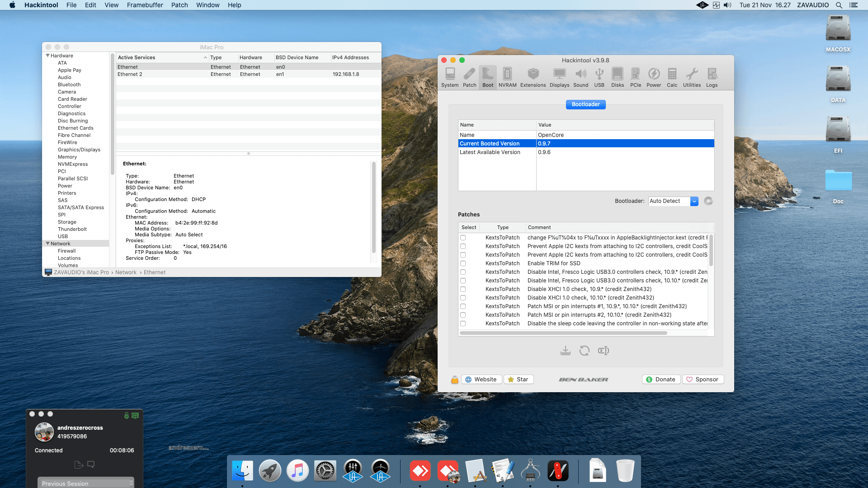The height and width of the screenshot is (488, 868).
Task: Check 'Disable the sleep code' patch checkbox
Action: [x=463, y=324]
